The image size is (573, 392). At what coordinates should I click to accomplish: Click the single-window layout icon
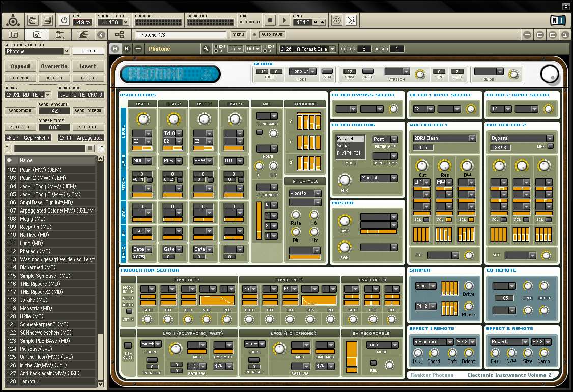pos(540,35)
